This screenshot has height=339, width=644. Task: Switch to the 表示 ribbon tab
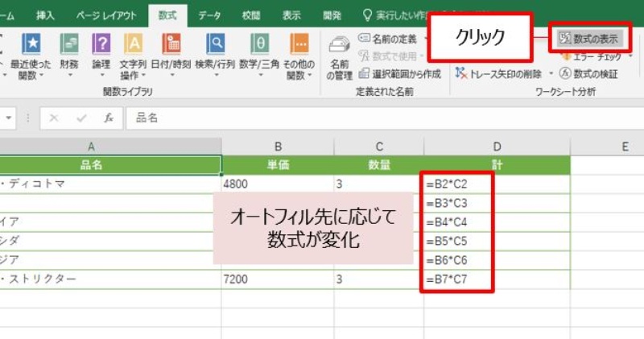click(x=291, y=15)
